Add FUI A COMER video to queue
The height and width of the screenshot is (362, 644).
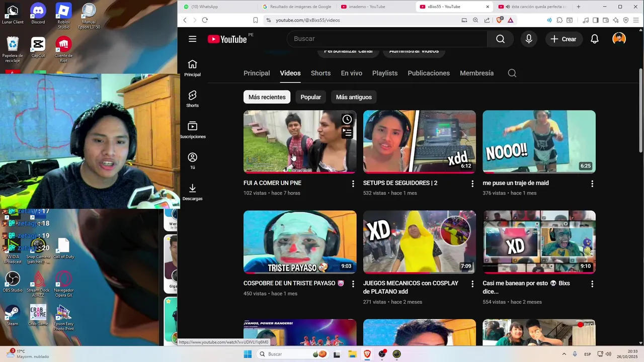point(347,133)
